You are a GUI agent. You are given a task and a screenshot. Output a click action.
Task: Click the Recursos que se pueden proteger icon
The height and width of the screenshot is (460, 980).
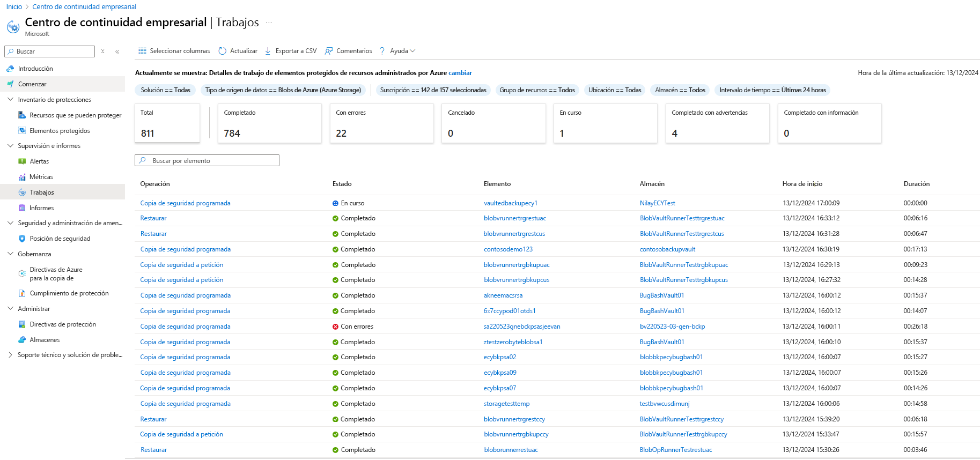pyautogui.click(x=22, y=115)
